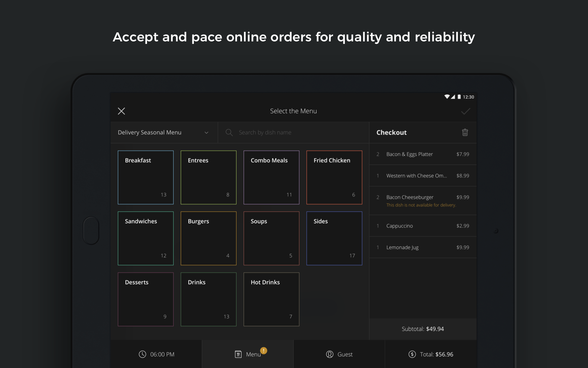The image size is (588, 368).
Task: Open the Burgers category tile
Action: [x=209, y=238]
